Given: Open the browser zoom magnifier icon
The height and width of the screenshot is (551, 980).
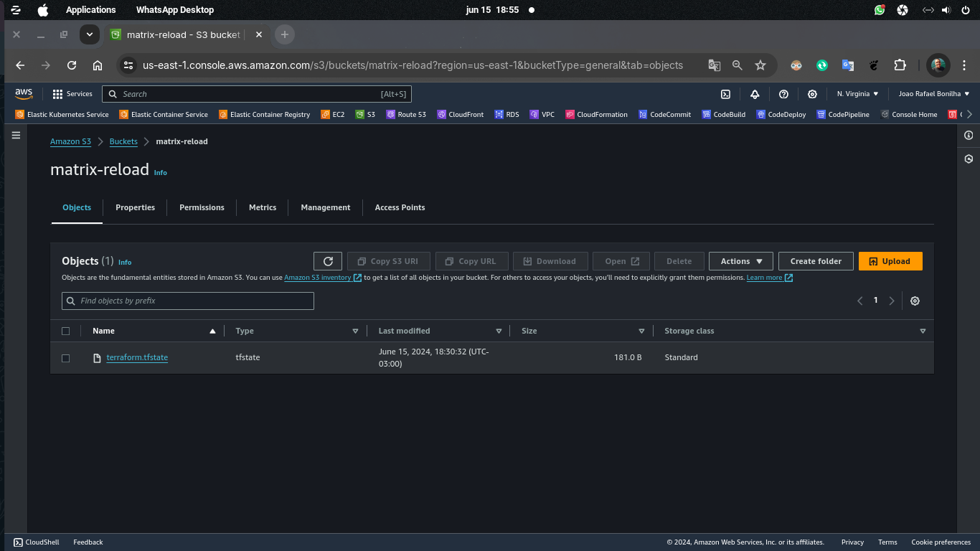Looking at the screenshot, I should tap(738, 65).
